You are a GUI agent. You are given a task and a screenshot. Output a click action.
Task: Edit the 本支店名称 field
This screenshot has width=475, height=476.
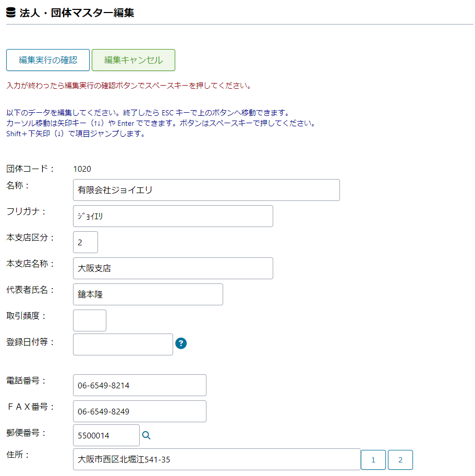173,268
